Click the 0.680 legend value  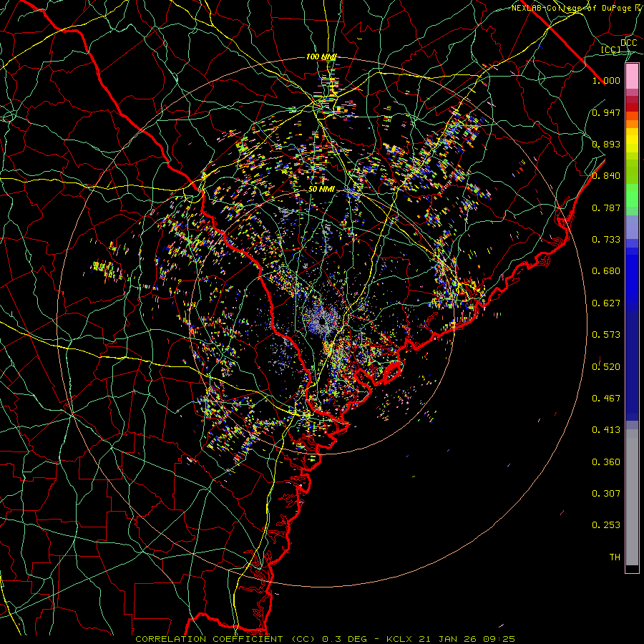tap(606, 270)
